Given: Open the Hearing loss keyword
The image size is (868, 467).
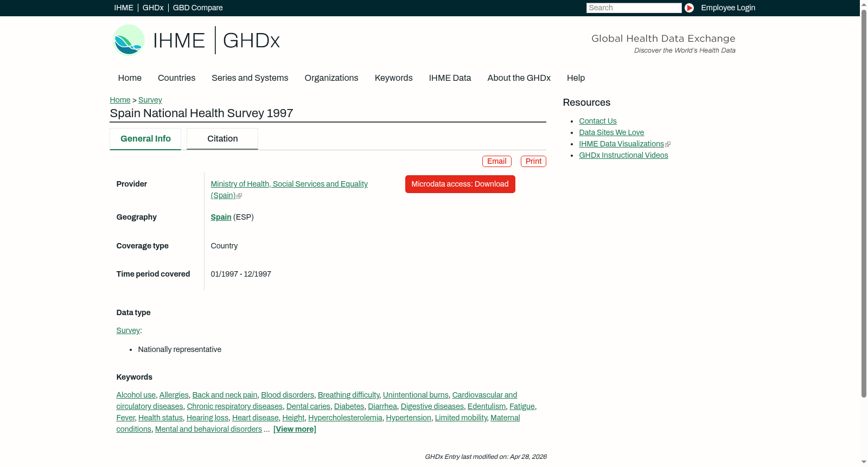Looking at the screenshot, I should pos(207,418).
